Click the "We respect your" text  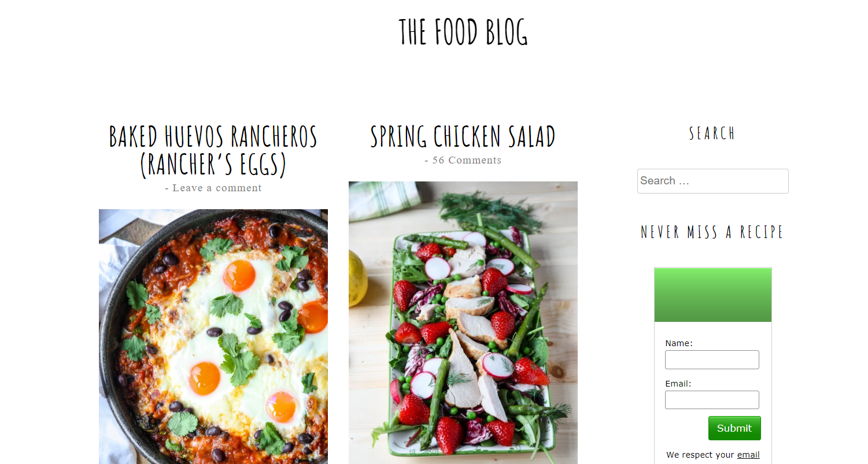click(x=700, y=455)
